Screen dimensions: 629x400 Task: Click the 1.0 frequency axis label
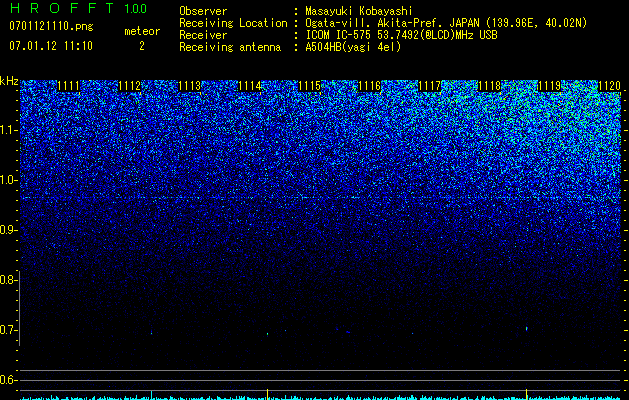pos(8,181)
